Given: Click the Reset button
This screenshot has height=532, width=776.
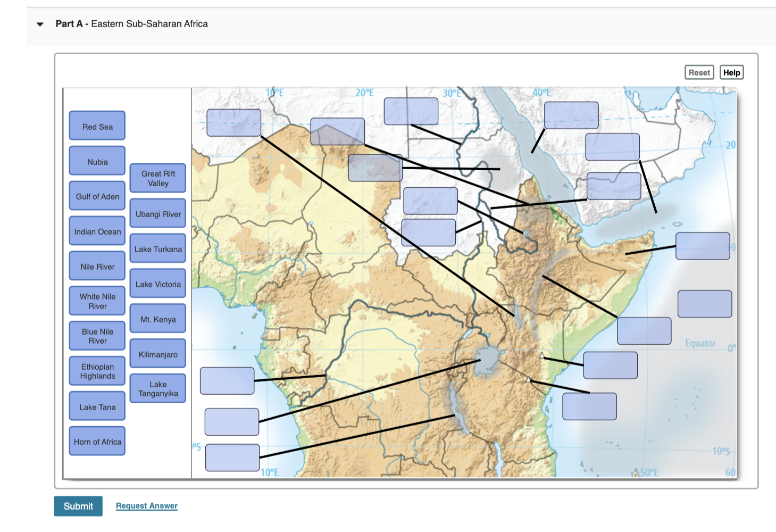Looking at the screenshot, I should (x=699, y=72).
